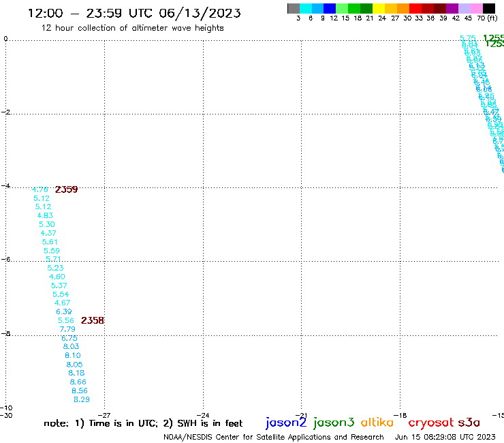
Task: Select the cyan legend swatch
Action: click(x=306, y=8)
